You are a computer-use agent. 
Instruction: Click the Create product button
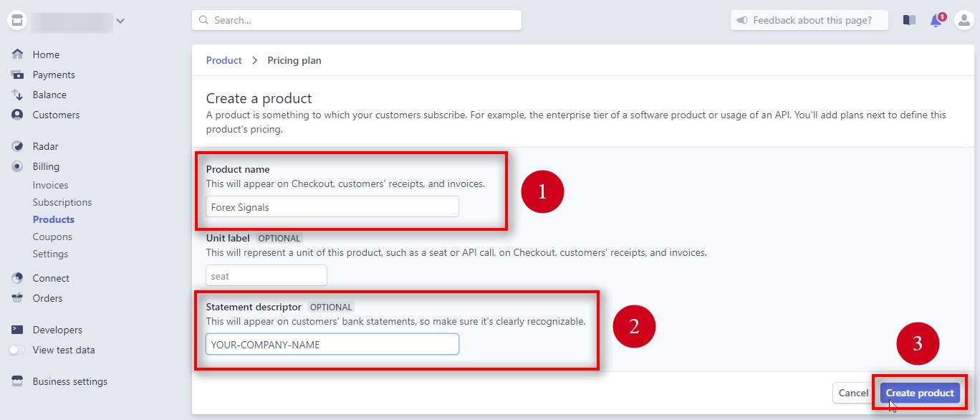[x=919, y=393]
